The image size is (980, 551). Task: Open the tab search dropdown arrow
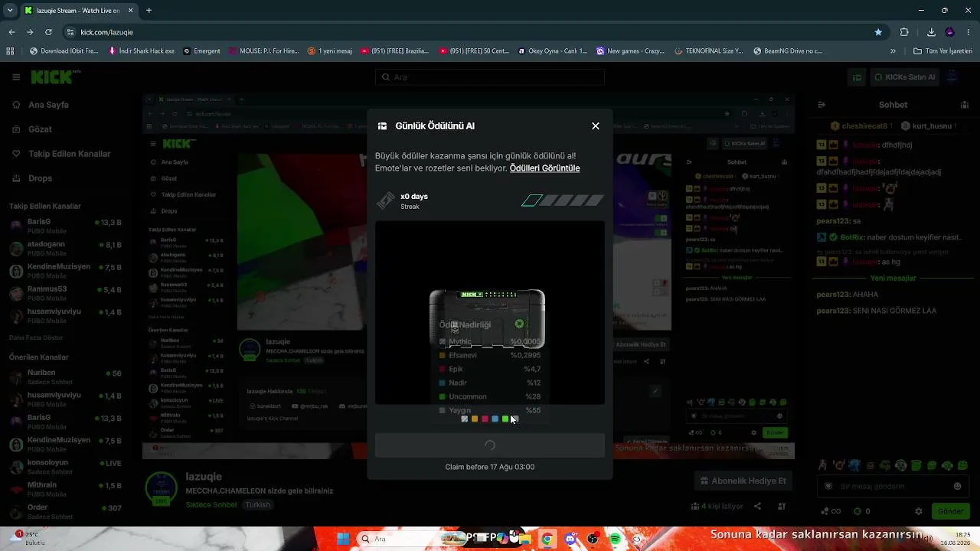tap(10, 11)
